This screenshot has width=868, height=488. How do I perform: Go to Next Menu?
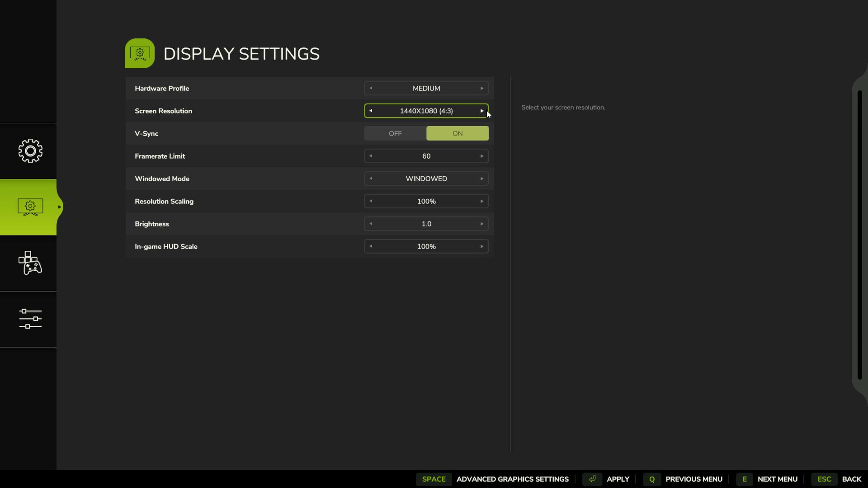click(777, 479)
